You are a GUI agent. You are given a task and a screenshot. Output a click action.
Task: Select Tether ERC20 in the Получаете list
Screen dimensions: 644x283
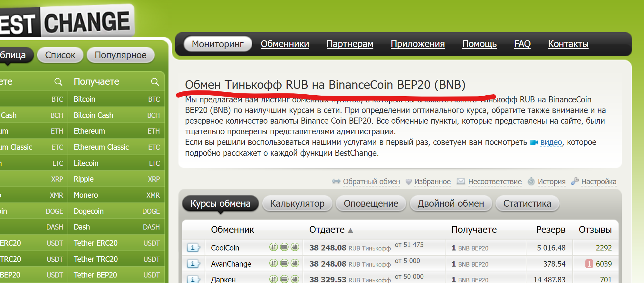pos(116,243)
